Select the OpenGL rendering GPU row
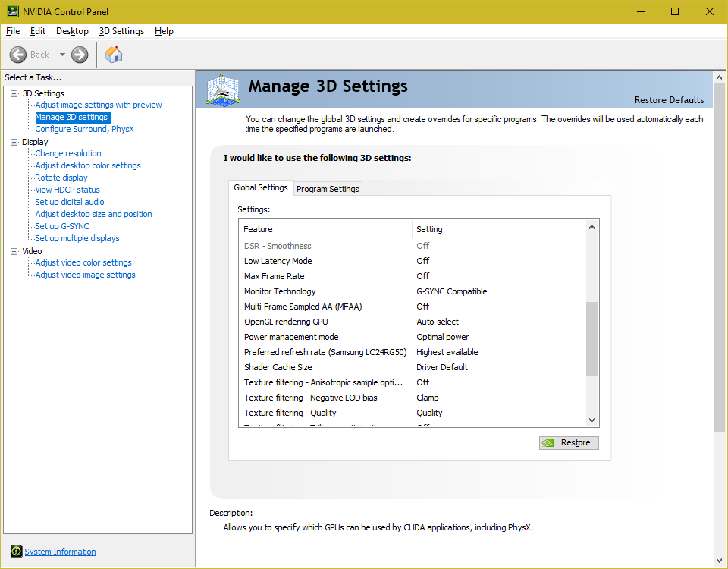The height and width of the screenshot is (569, 728). coord(413,322)
